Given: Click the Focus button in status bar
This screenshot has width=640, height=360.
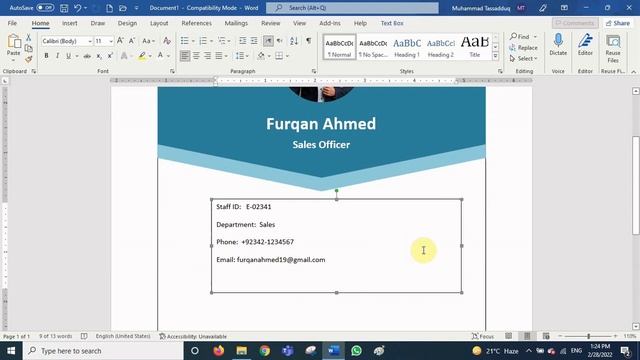Looking at the screenshot, I should 483,336.
